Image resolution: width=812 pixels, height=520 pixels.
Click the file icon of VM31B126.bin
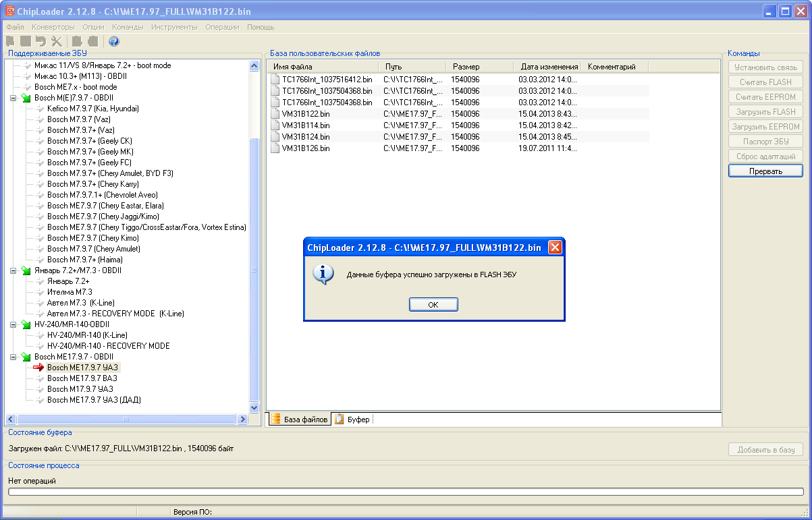coord(275,148)
